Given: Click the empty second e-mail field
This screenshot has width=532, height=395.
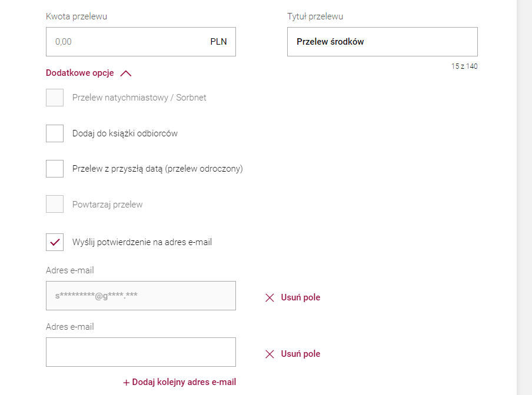Looking at the screenshot, I should coord(141,352).
